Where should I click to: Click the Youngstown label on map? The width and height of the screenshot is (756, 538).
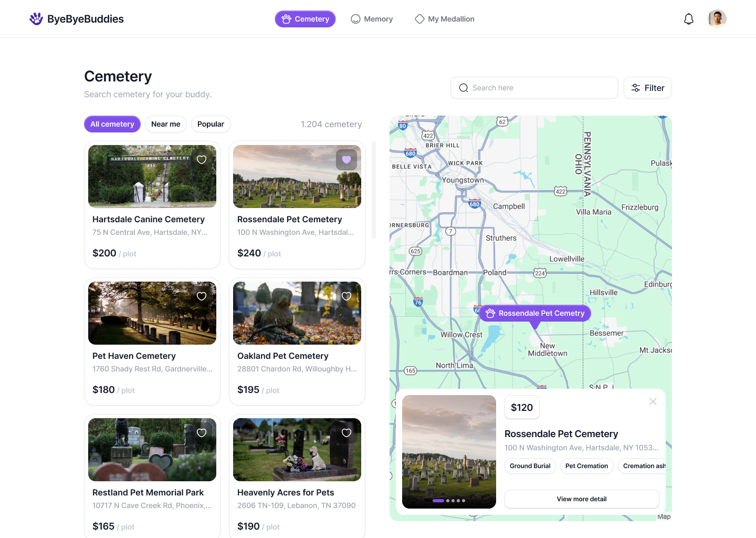pyautogui.click(x=463, y=180)
